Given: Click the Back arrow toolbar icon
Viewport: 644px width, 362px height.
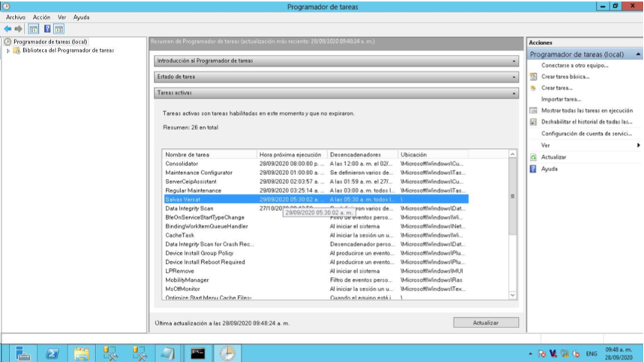Looking at the screenshot, I should [x=8, y=29].
